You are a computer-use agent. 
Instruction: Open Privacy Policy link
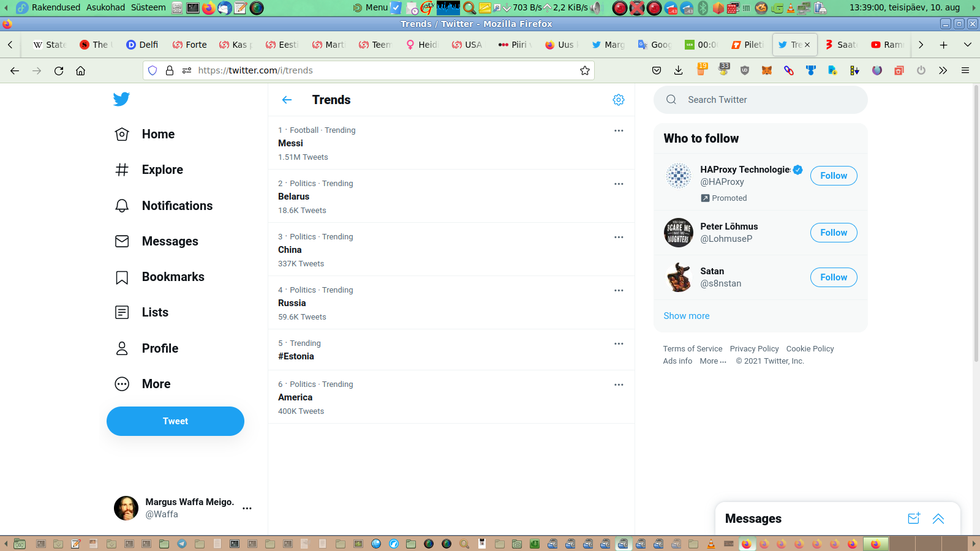(754, 349)
